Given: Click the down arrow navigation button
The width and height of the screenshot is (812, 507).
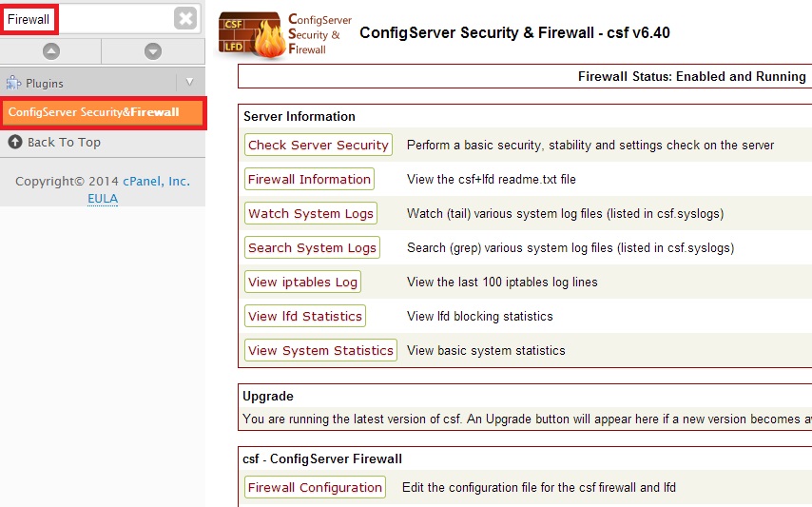Looking at the screenshot, I should click(x=152, y=51).
